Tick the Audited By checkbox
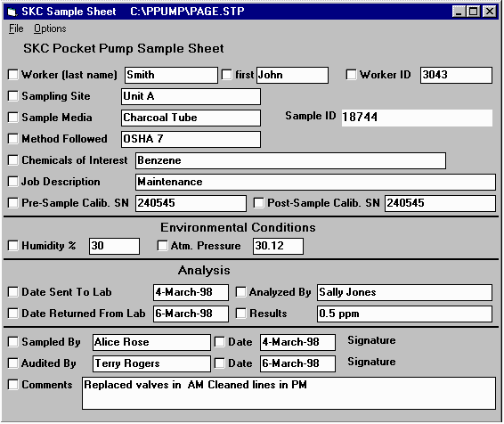504x424 pixels. coord(12,363)
